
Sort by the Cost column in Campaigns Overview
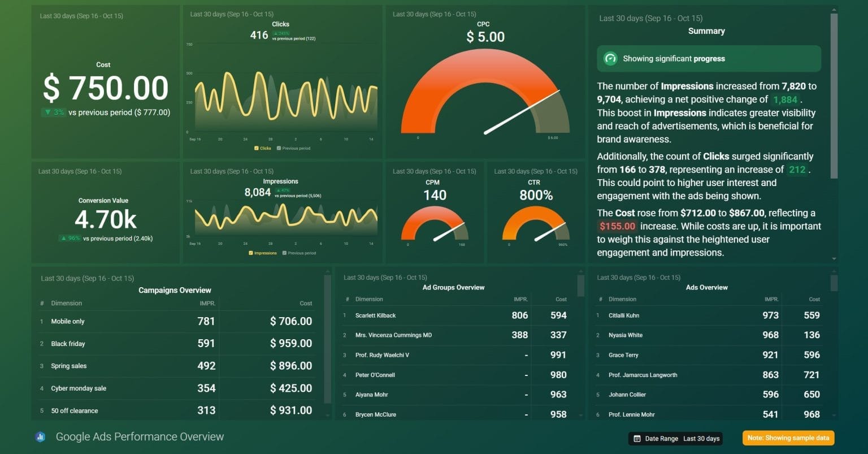click(306, 303)
